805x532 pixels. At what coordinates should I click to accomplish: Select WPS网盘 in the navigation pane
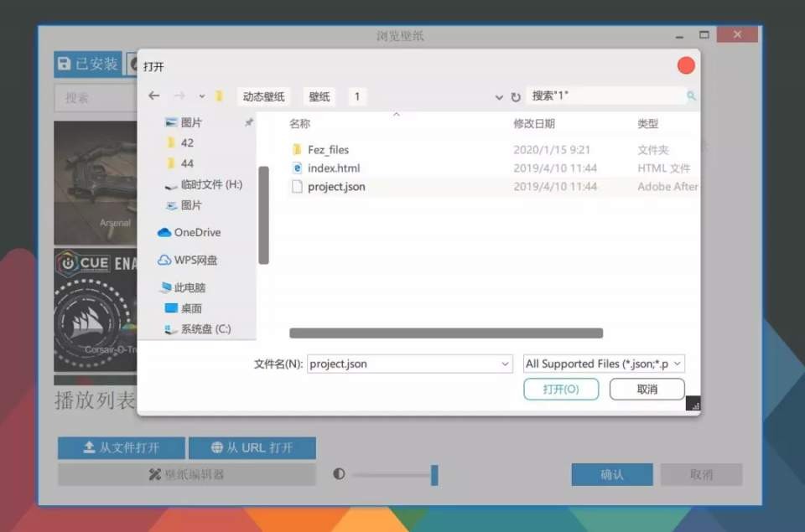195,261
